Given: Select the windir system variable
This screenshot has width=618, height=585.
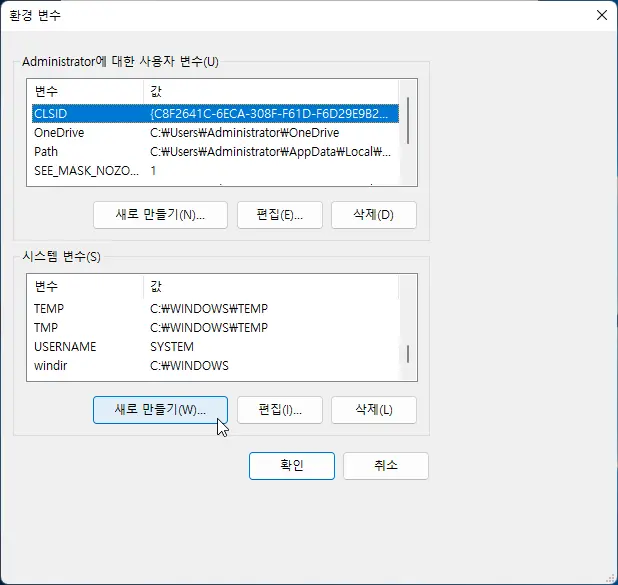Looking at the screenshot, I should pos(215,365).
